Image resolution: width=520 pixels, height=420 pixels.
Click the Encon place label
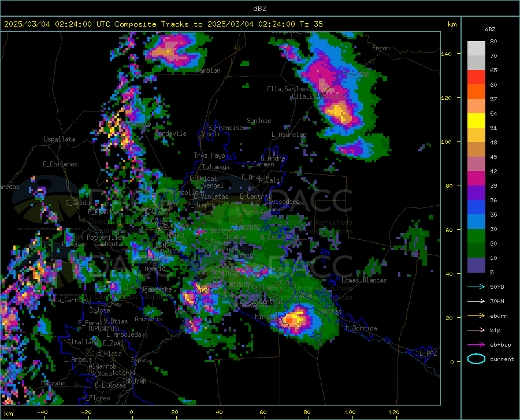[381, 48]
